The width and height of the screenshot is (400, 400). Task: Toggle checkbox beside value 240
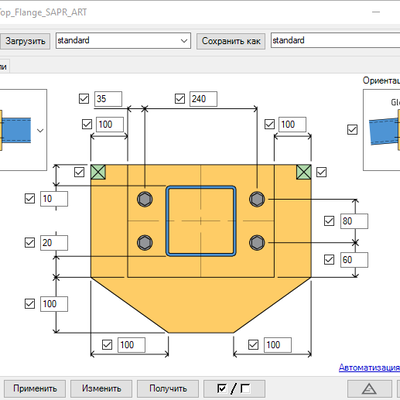click(x=180, y=99)
